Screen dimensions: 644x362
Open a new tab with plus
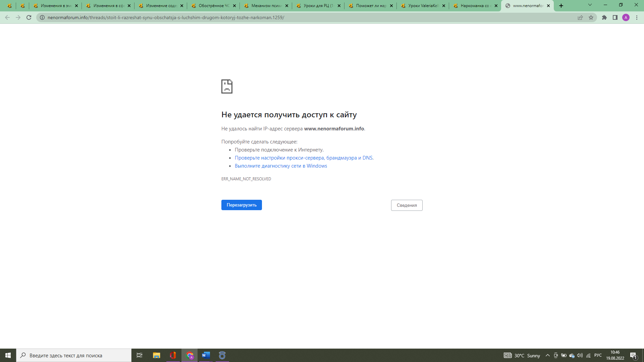tap(561, 6)
